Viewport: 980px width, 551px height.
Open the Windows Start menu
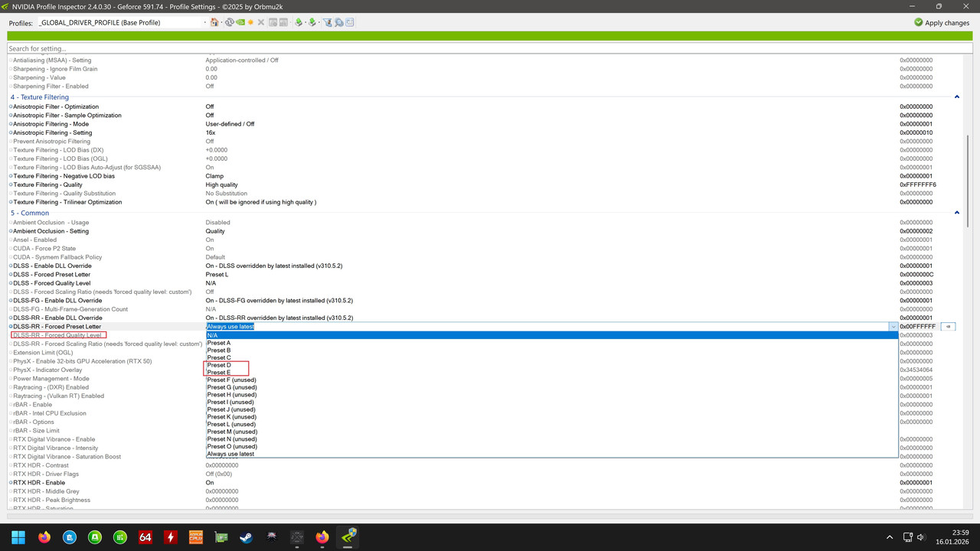tap(18, 537)
